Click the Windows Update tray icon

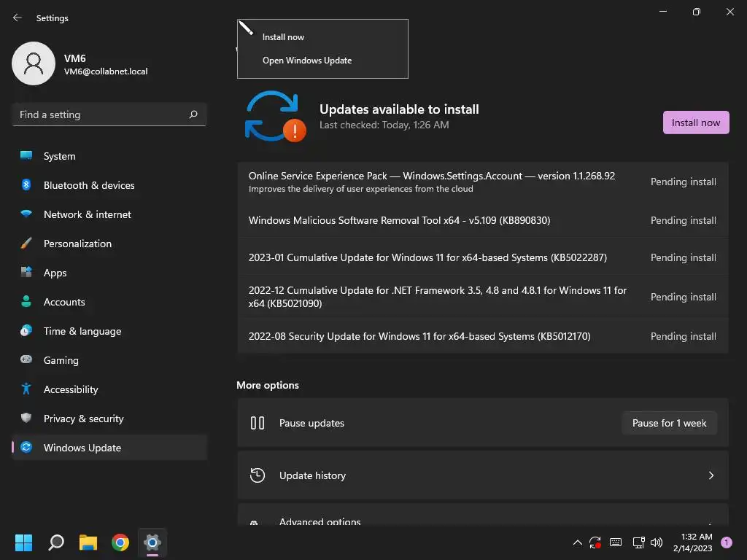595,542
